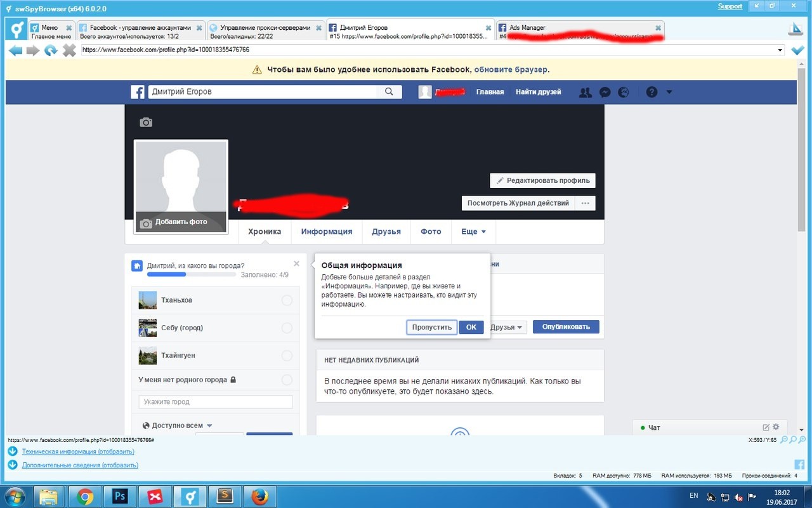Reset zoom with the plain magnifier icon
The height and width of the screenshot is (508, 812).
click(x=794, y=439)
